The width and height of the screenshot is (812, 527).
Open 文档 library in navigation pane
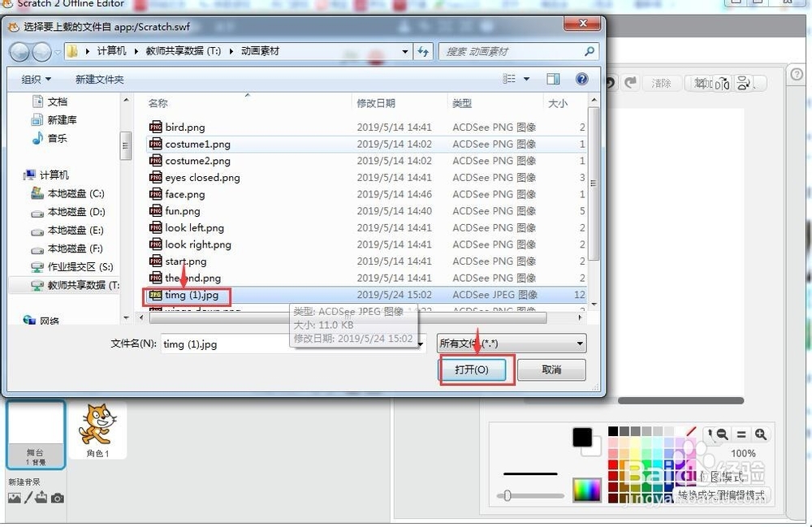pyautogui.click(x=50, y=102)
